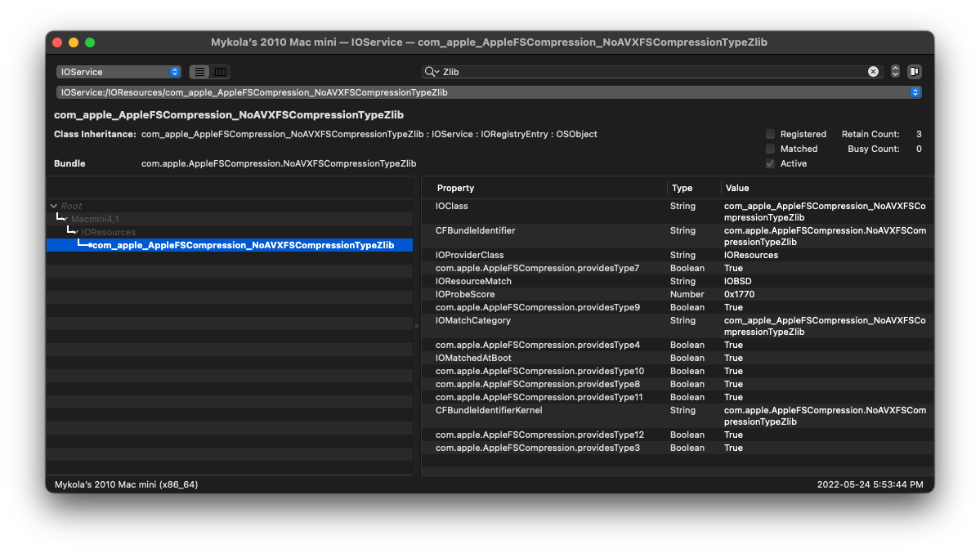Clear the Zlib search text
The width and height of the screenshot is (980, 553).
873,72
